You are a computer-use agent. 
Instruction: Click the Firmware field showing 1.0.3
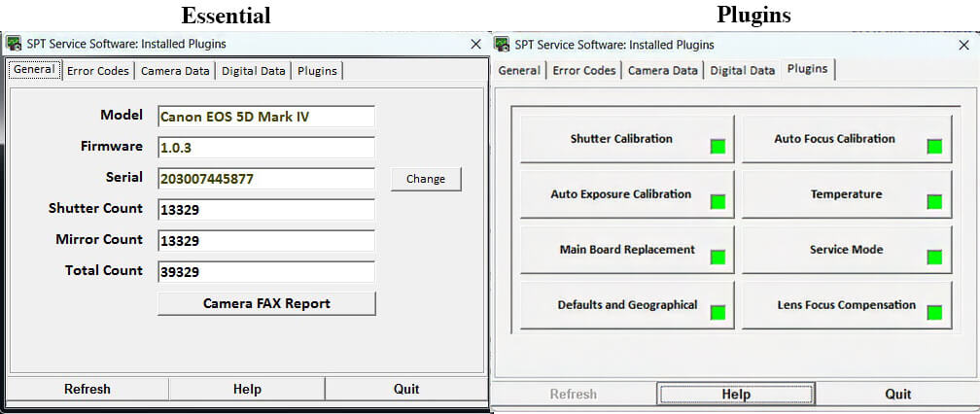pyautogui.click(x=266, y=148)
